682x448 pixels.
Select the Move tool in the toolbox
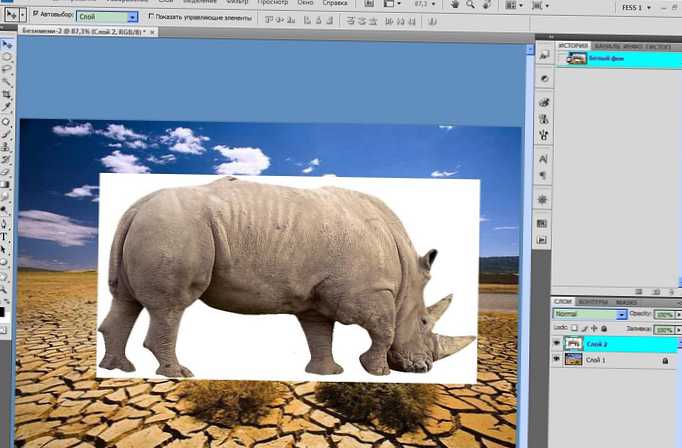coord(6,45)
